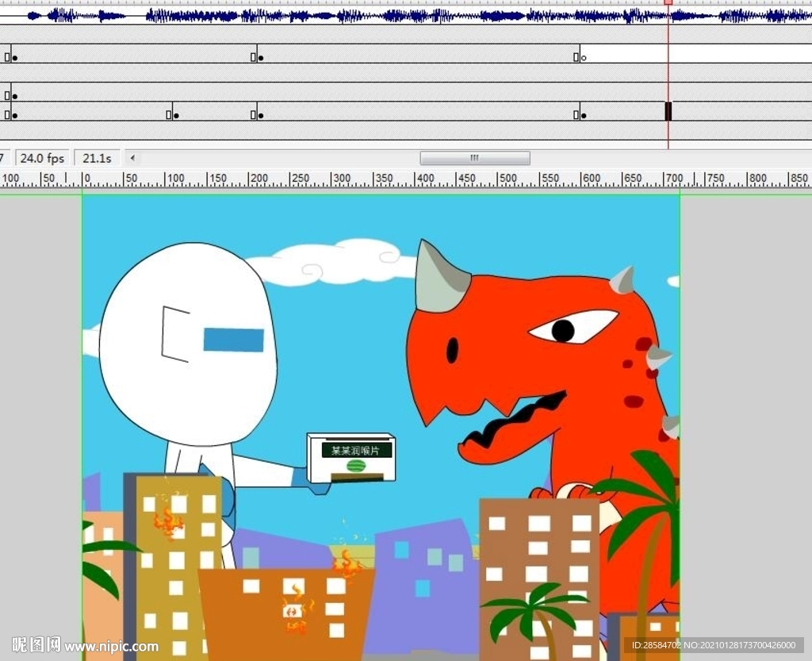812x661 pixels.
Task: Click the red playhead handle at the timeline top
Action: pos(668,2)
